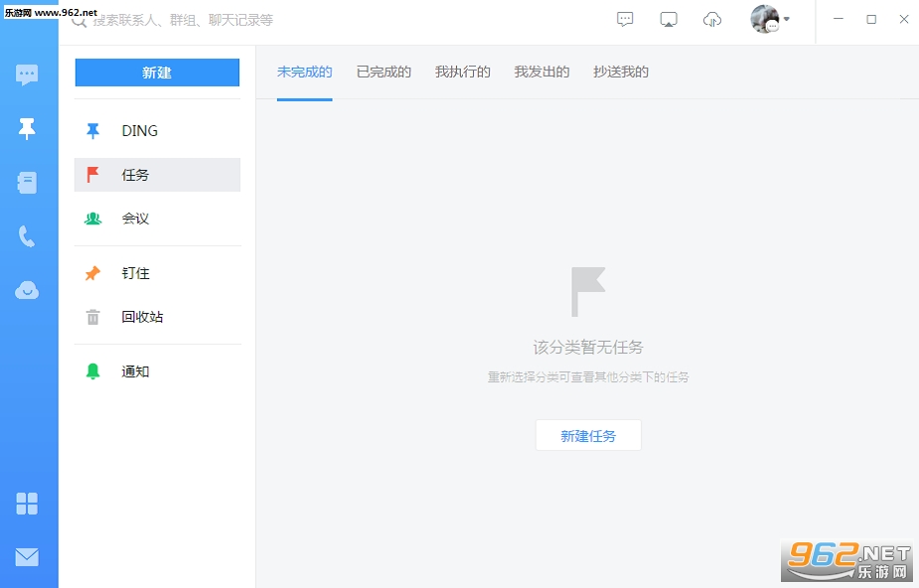Expand the avatar dropdown arrow
Viewport: 919px width, 588px height.
click(787, 19)
